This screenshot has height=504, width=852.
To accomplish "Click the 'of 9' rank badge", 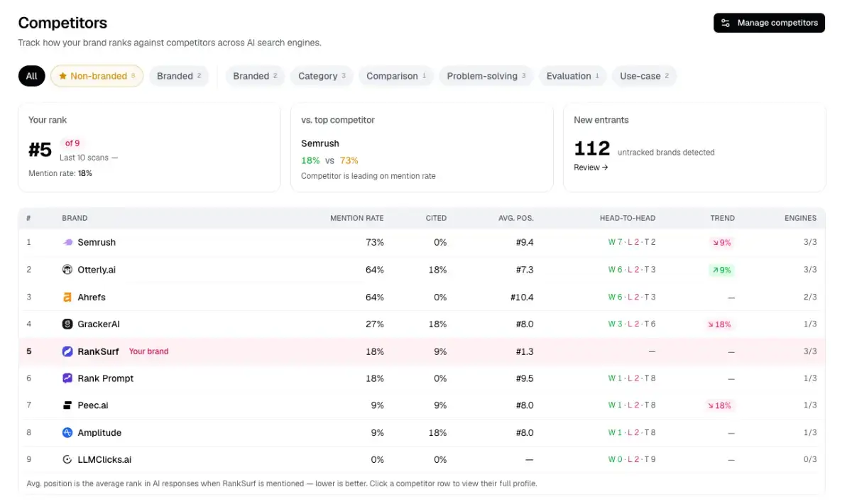I will [x=72, y=143].
